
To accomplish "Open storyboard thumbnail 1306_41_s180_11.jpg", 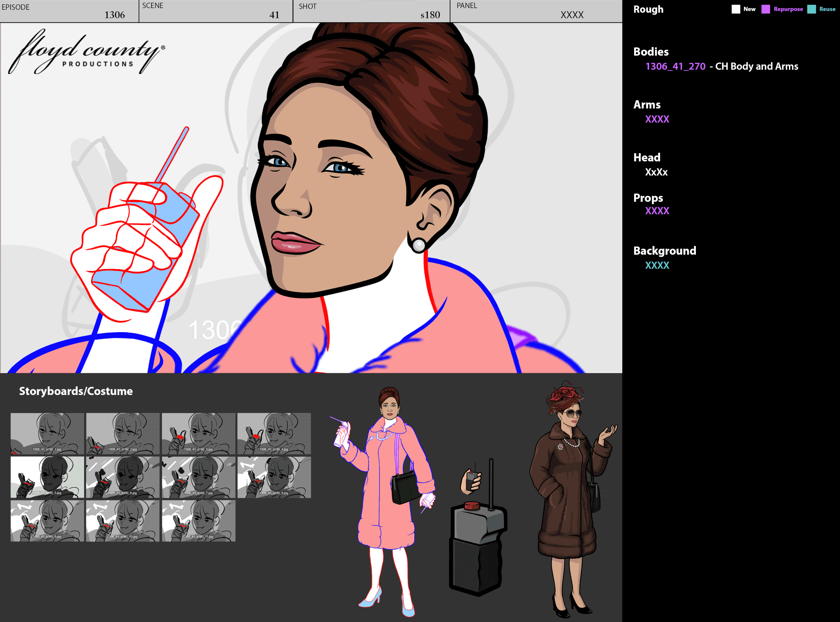I will tap(199, 521).
